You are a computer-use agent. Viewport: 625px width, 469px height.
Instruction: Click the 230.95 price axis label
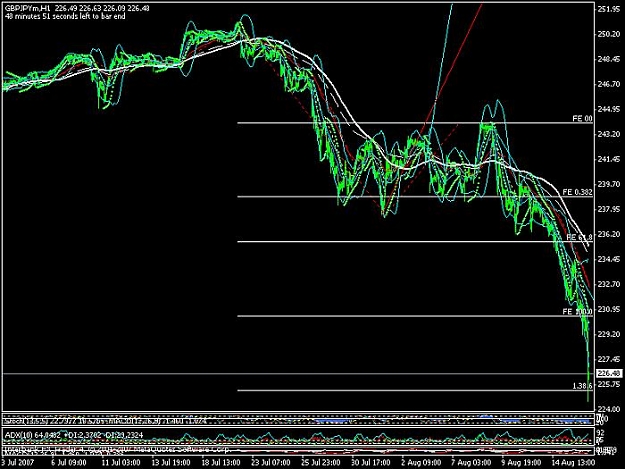click(609, 309)
